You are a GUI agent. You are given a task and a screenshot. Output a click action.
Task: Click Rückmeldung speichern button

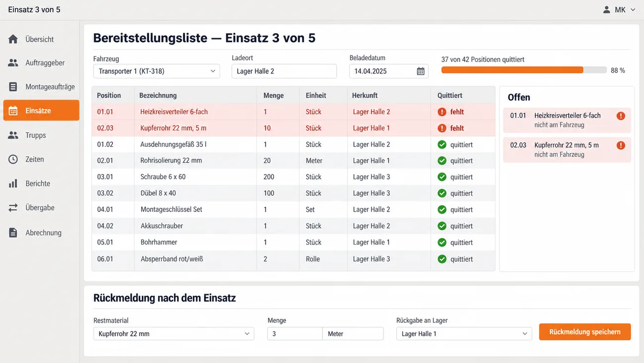tap(585, 332)
